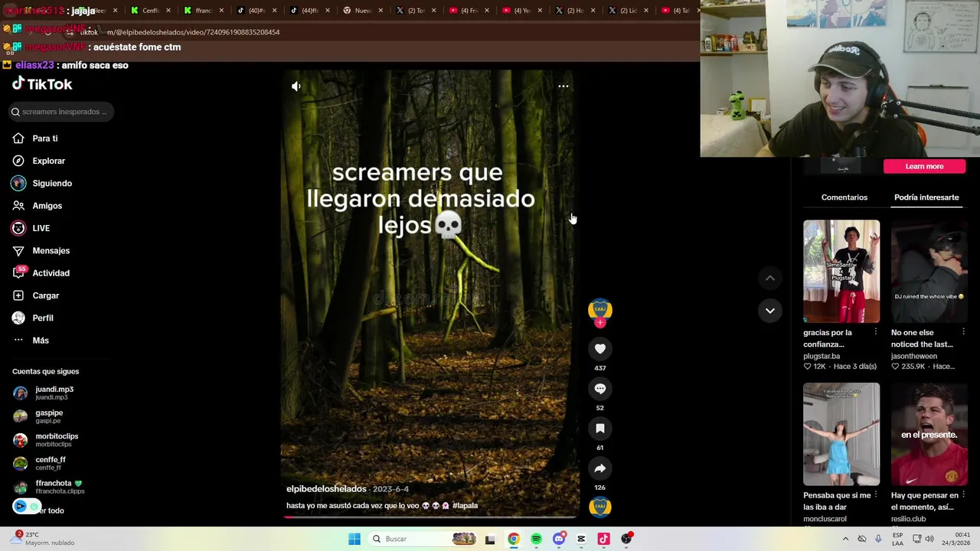
Task: Expand the Más menu
Action: tap(40, 341)
